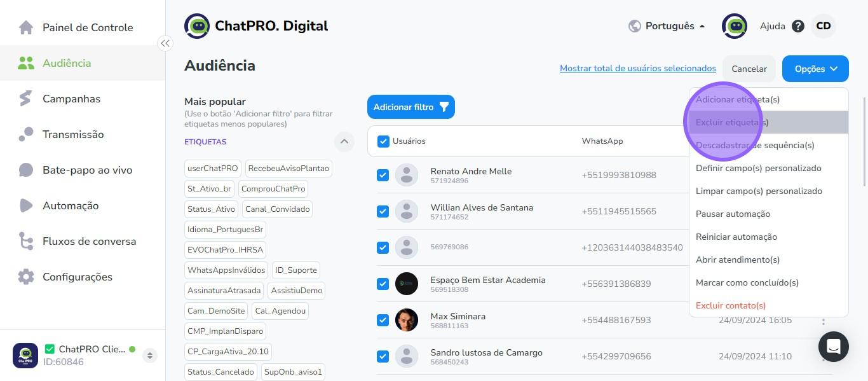Filter by AssinaturaAtrasada tag
868x381 pixels.
tap(224, 291)
